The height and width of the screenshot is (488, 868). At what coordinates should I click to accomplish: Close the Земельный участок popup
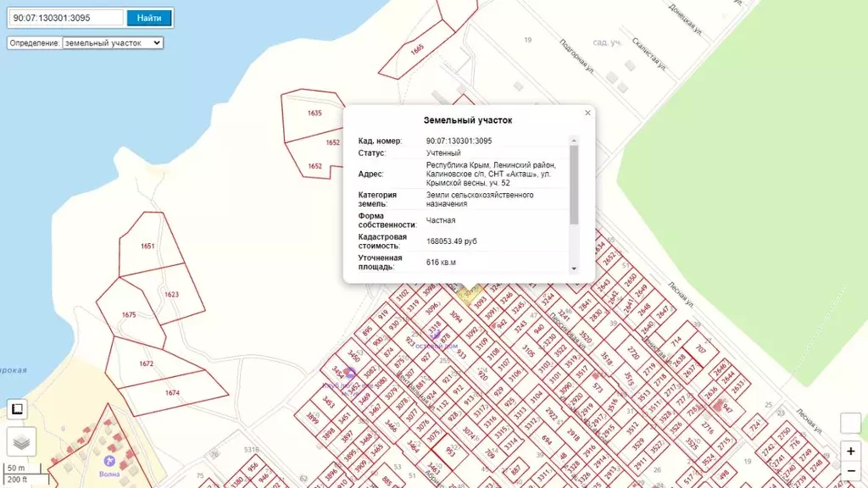tap(587, 113)
